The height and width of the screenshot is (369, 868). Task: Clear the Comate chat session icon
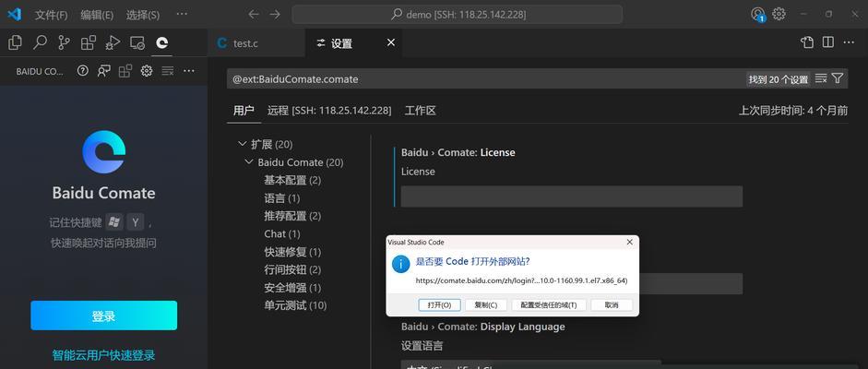(167, 70)
